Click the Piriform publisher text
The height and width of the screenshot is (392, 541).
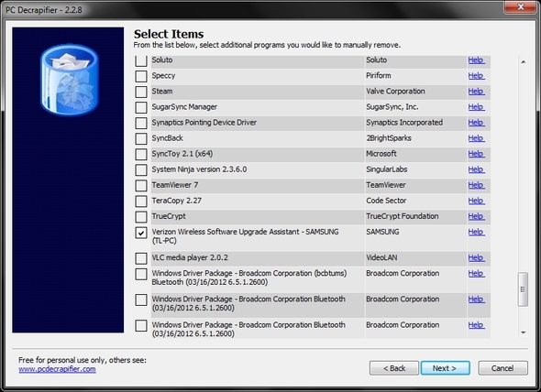click(x=379, y=75)
